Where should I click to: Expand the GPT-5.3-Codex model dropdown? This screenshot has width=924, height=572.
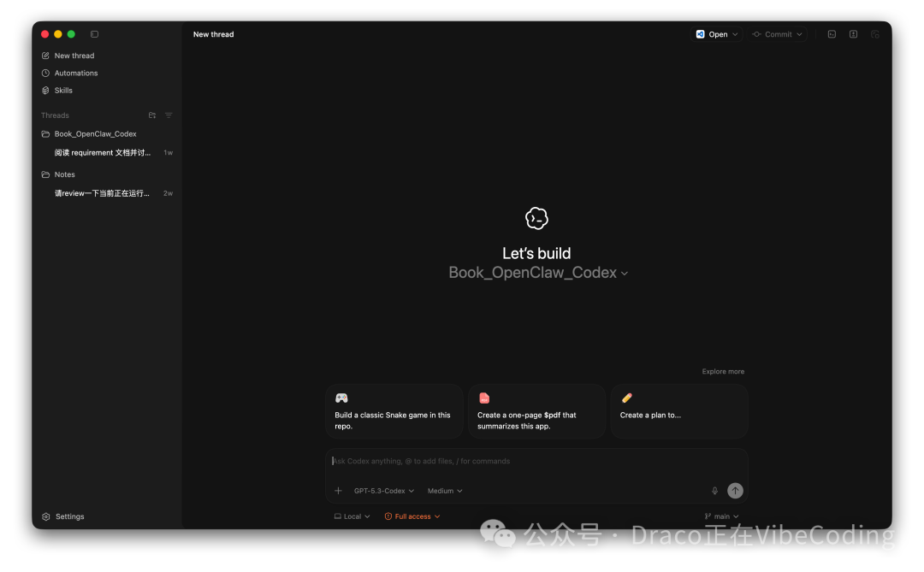(x=382, y=490)
